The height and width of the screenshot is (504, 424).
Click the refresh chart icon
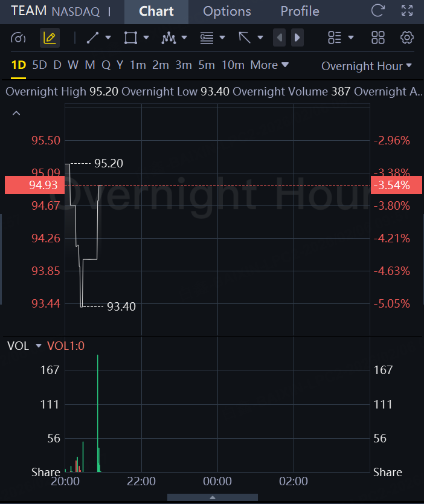tap(378, 10)
